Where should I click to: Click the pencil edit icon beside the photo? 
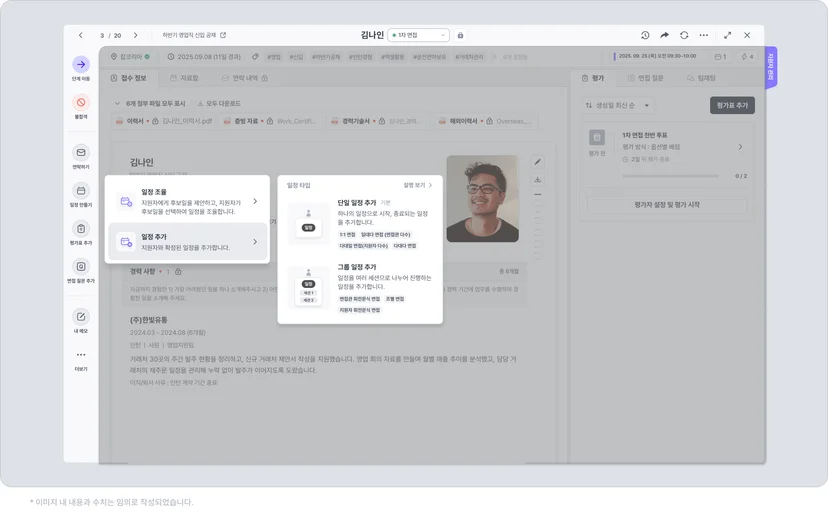(538, 162)
